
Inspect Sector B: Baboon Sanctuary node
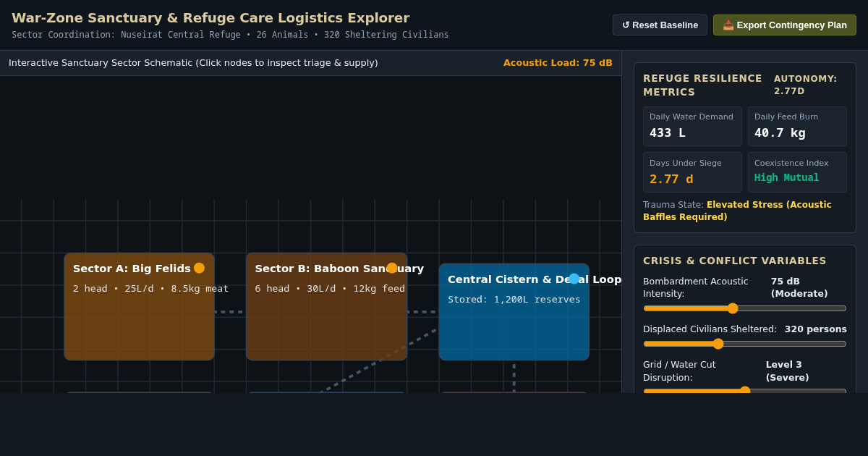[326, 307]
